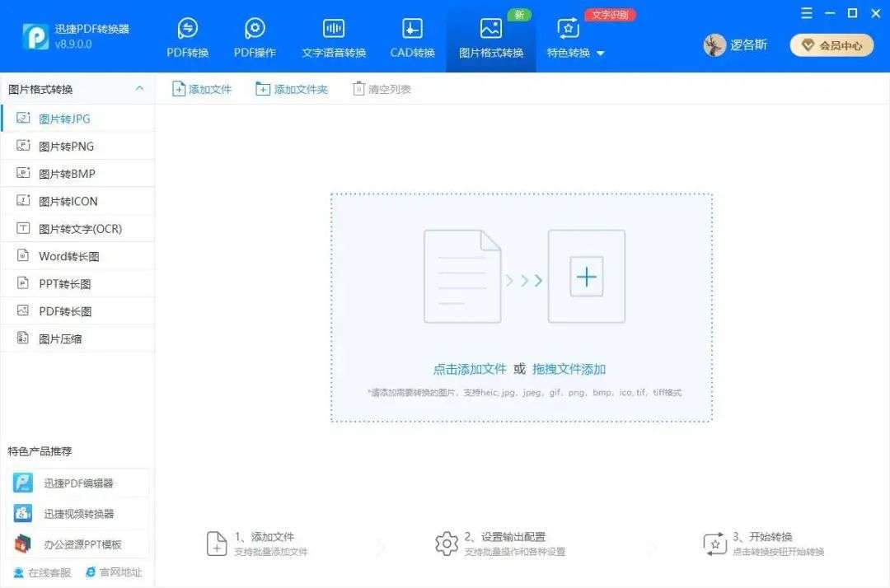Collapse the 图片格式转换 sidebar section
Image resolution: width=890 pixels, height=588 pixels.
(139, 89)
